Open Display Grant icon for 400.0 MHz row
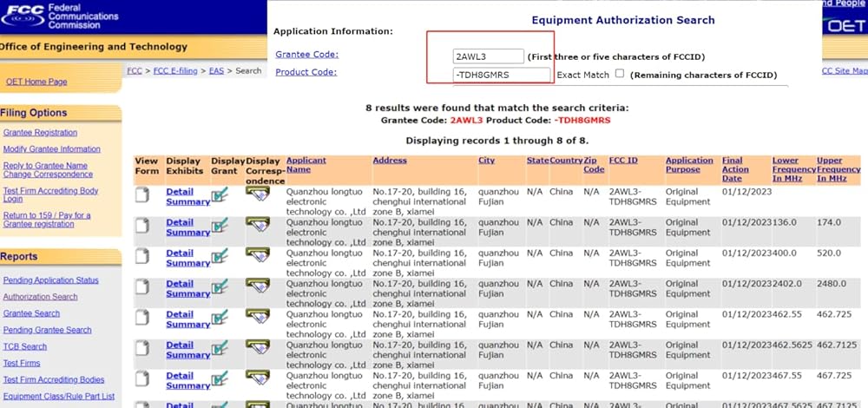 click(220, 256)
